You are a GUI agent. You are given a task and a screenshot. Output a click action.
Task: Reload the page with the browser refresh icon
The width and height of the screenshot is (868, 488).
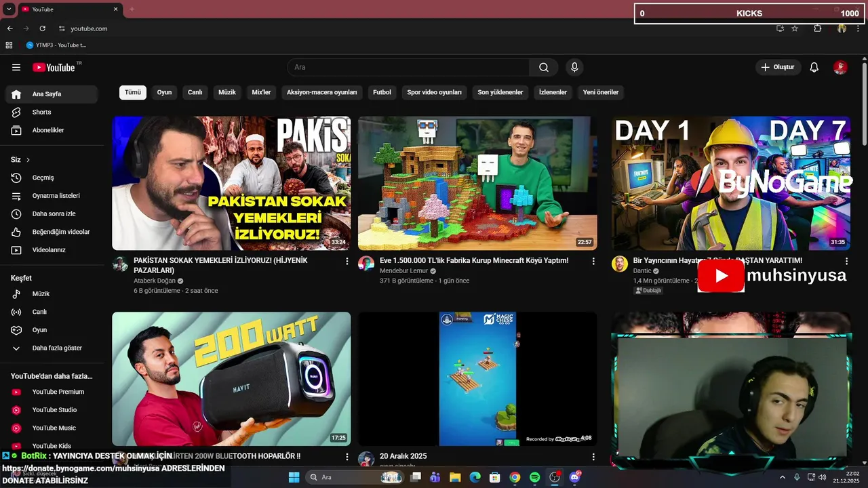pos(42,28)
